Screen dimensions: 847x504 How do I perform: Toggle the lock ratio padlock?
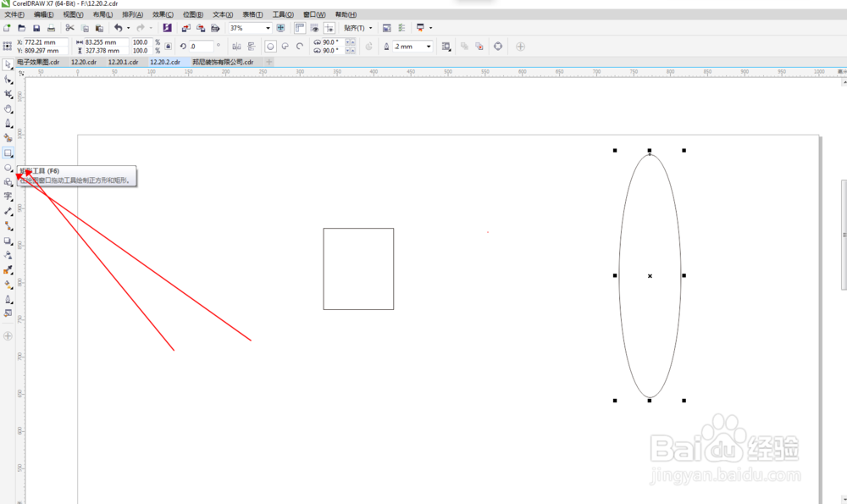(x=168, y=47)
